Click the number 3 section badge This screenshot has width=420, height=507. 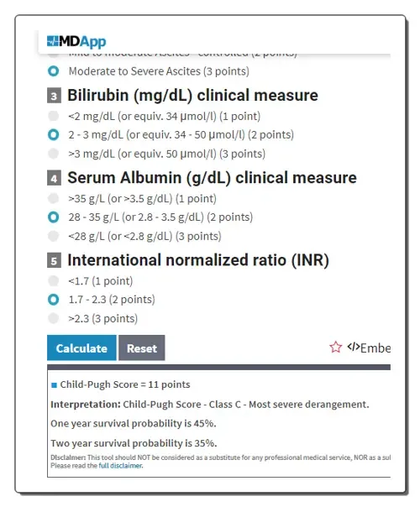tap(54, 96)
